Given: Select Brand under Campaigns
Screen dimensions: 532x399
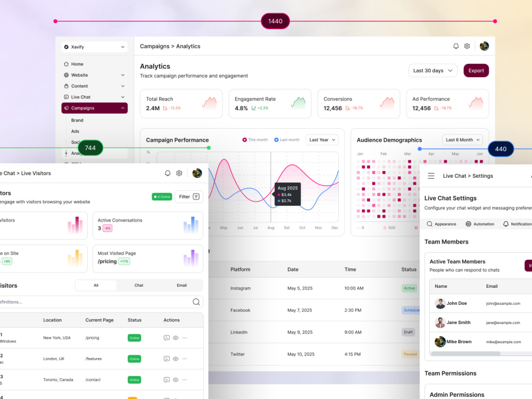Looking at the screenshot, I should tap(77, 120).
